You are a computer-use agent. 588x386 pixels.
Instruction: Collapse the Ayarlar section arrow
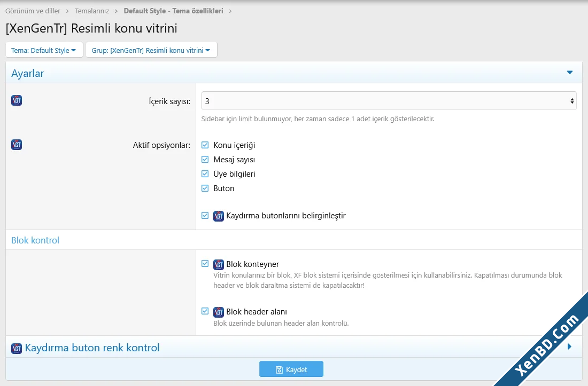[x=570, y=73]
